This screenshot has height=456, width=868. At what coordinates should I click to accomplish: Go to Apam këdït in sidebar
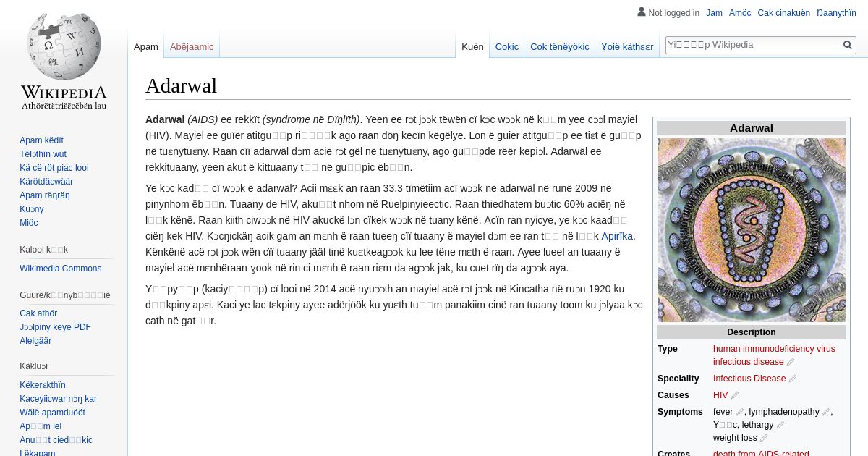41,140
